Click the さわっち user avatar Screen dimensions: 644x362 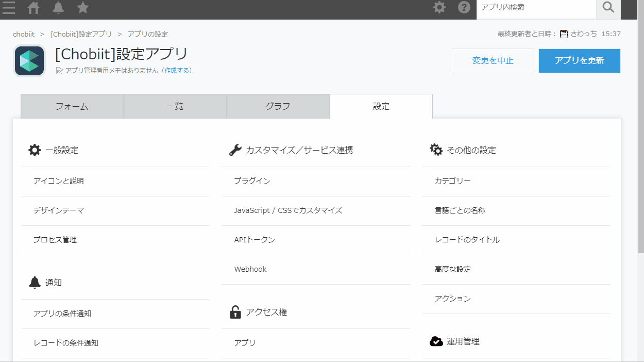click(564, 34)
